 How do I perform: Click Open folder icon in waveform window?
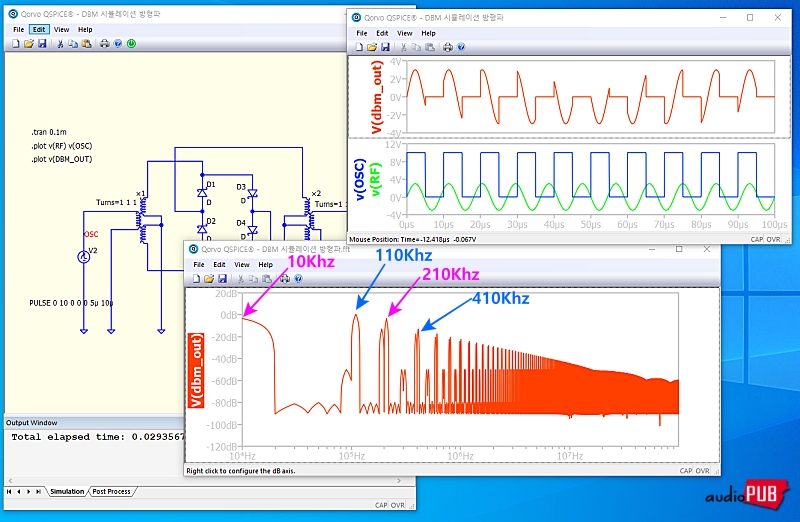372,47
